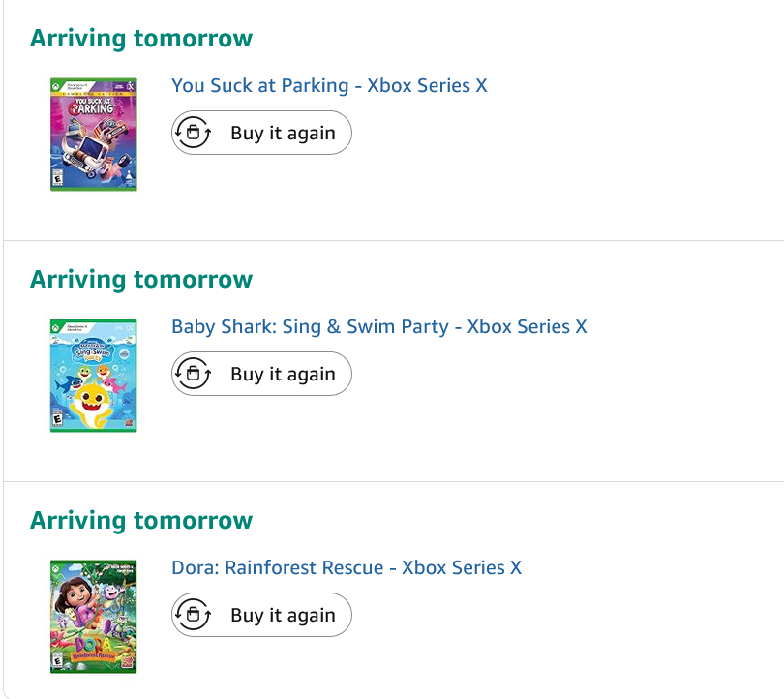Select You Suck at Parking cover thumbnail
This screenshot has width=784, height=699.
click(94, 134)
